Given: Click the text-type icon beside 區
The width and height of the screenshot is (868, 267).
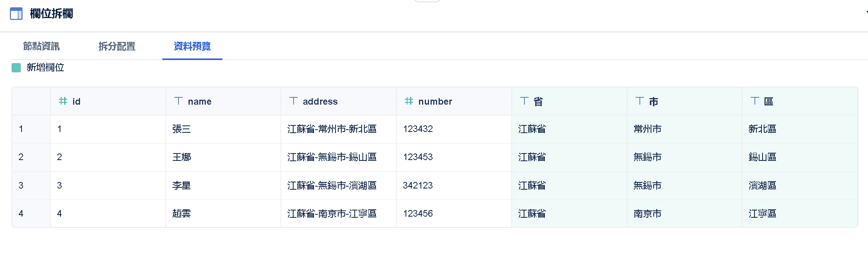Looking at the screenshot, I should [x=754, y=101].
